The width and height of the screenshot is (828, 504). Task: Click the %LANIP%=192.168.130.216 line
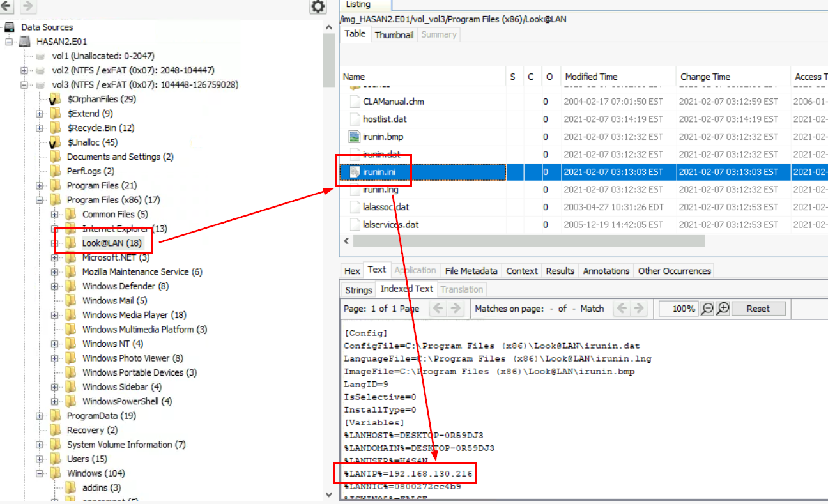[x=408, y=473]
